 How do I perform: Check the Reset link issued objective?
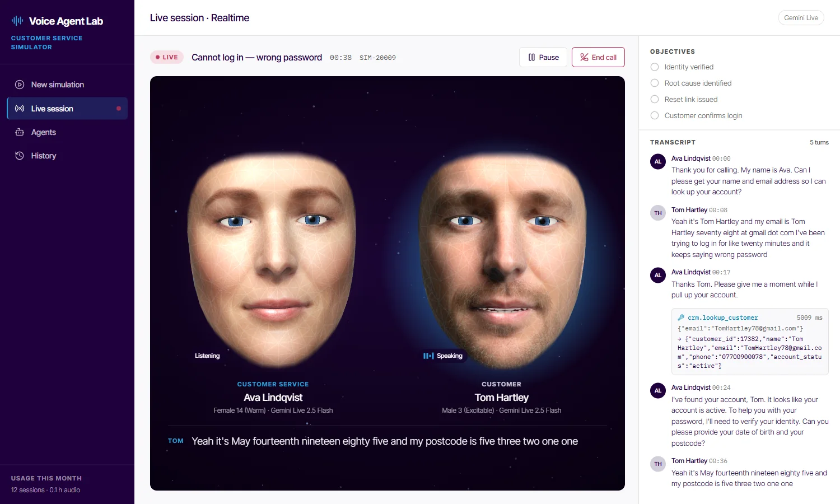655,100
